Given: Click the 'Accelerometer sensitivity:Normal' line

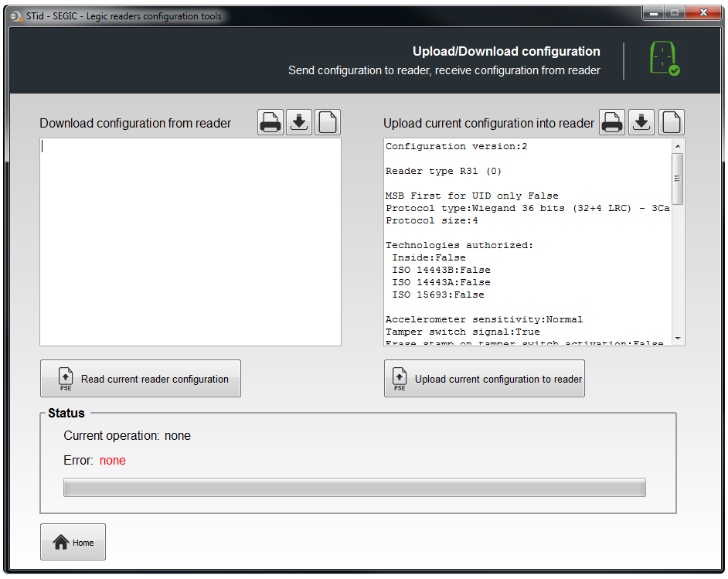Looking at the screenshot, I should click(x=485, y=319).
